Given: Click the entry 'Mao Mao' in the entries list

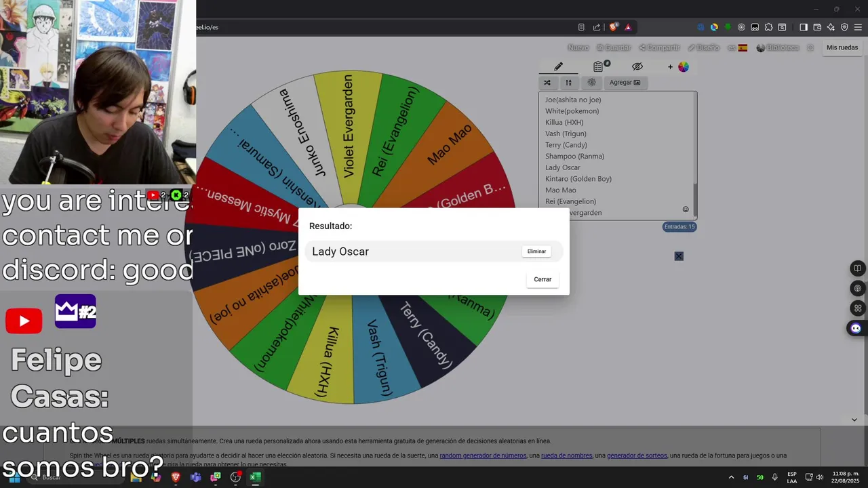Looking at the screenshot, I should point(561,190).
